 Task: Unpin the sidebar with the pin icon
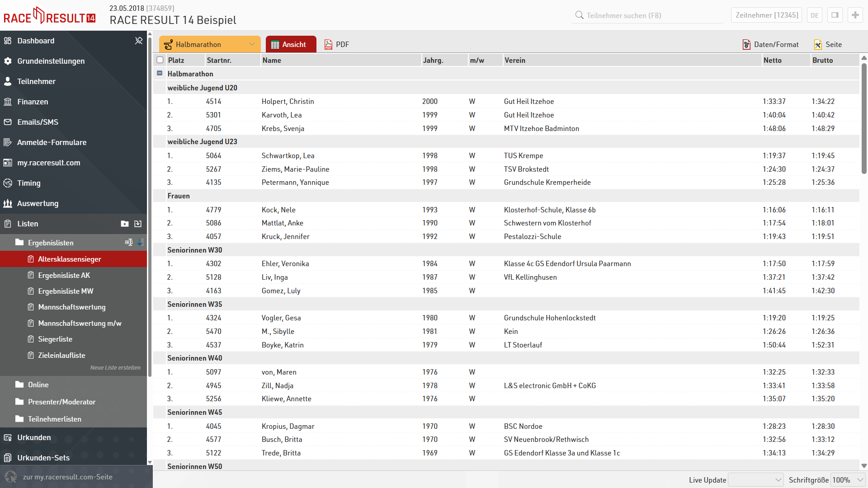click(138, 41)
